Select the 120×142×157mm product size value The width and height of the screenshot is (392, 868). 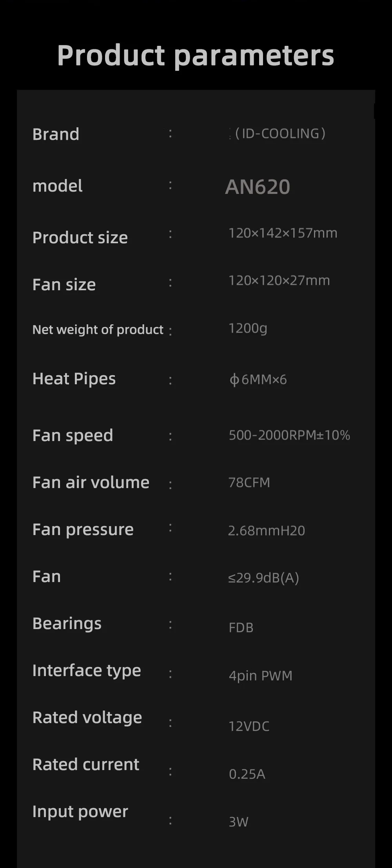point(283,233)
